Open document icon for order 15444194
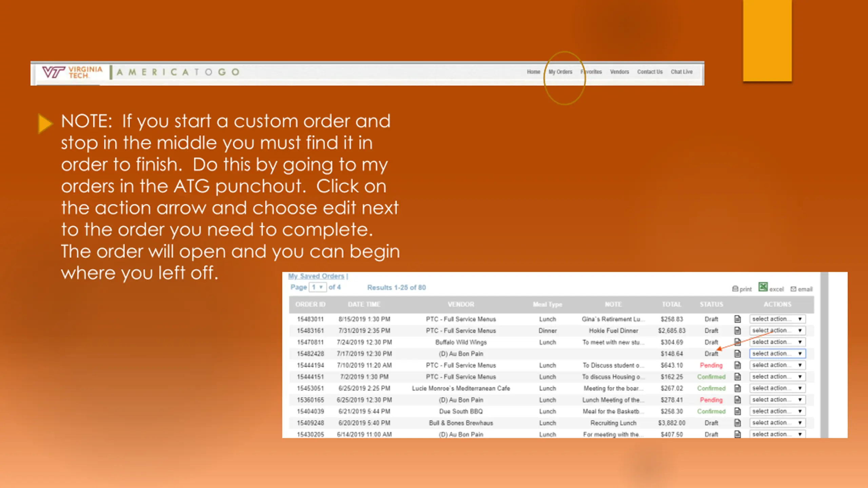This screenshot has width=868, height=488. point(737,365)
